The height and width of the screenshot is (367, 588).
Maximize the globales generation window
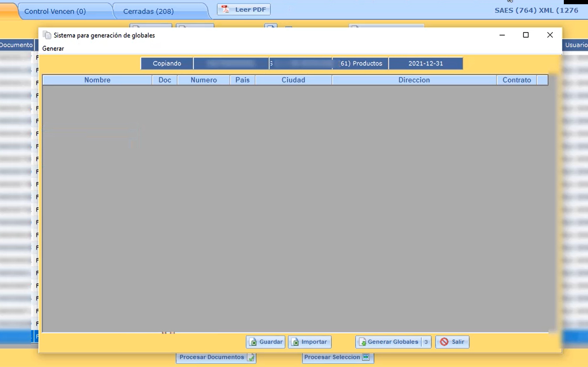(525, 35)
